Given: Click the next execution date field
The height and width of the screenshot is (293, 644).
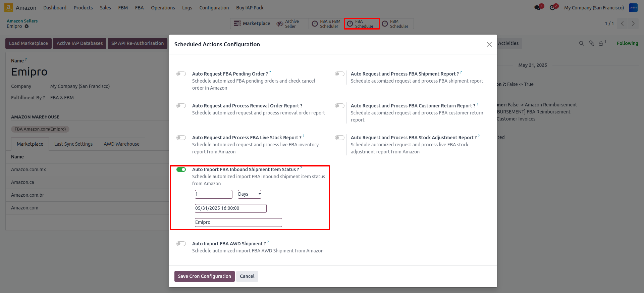Looking at the screenshot, I should pos(230,208).
